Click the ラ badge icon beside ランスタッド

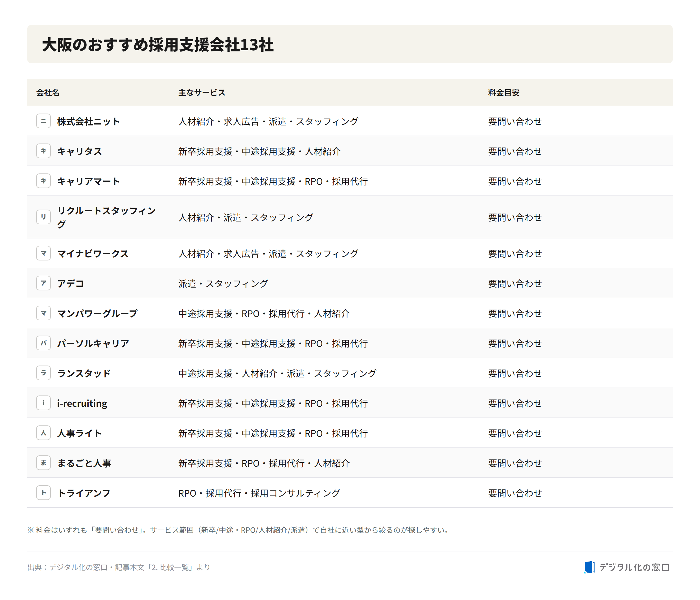tap(43, 373)
